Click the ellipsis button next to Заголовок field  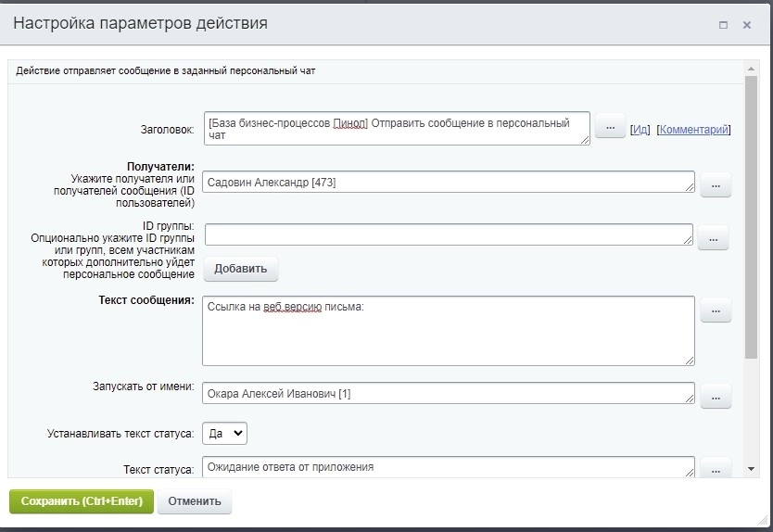click(x=610, y=127)
